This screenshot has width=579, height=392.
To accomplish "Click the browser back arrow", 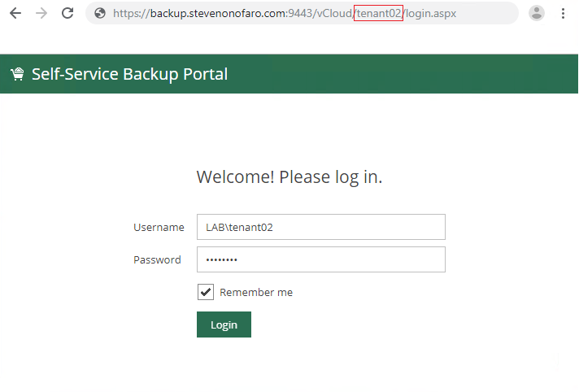I will [15, 13].
